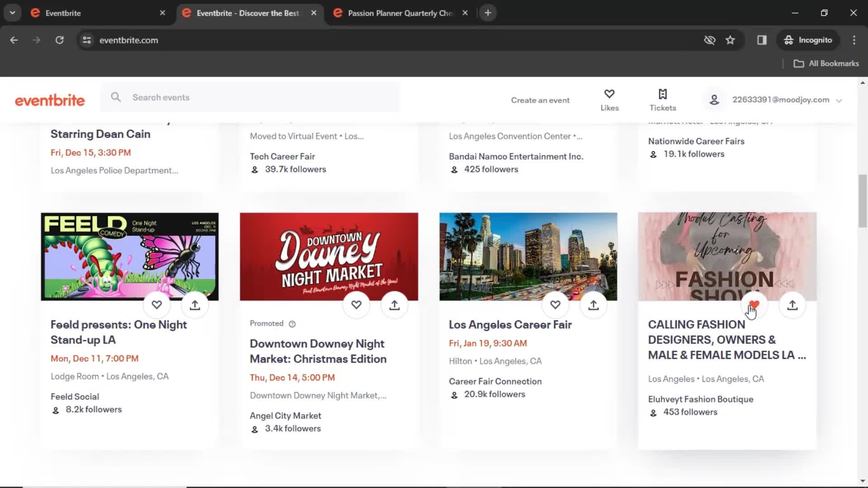This screenshot has height=488, width=868.
Task: Click the page vertical scrollbar thumb
Action: point(863,201)
